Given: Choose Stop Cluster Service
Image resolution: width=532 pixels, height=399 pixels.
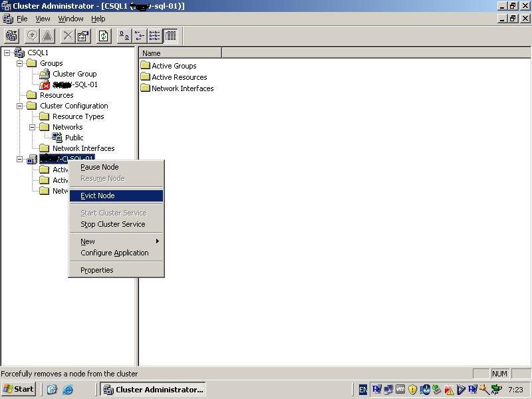Looking at the screenshot, I should point(116,224).
